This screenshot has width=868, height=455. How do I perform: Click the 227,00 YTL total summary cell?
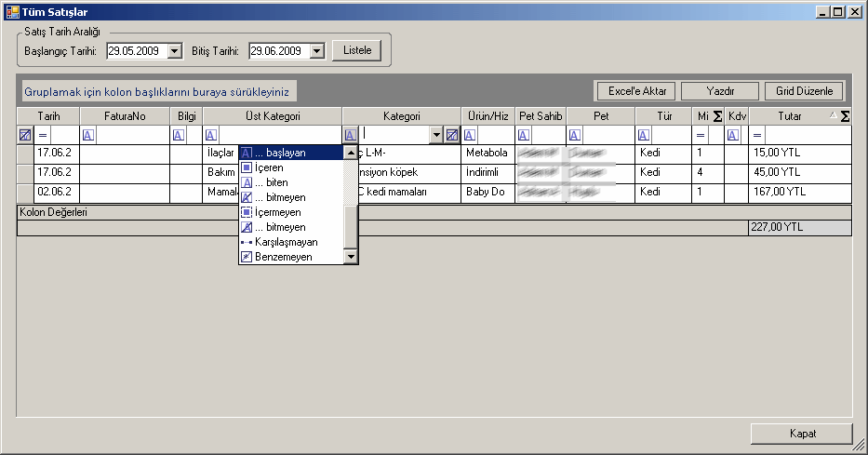point(800,227)
